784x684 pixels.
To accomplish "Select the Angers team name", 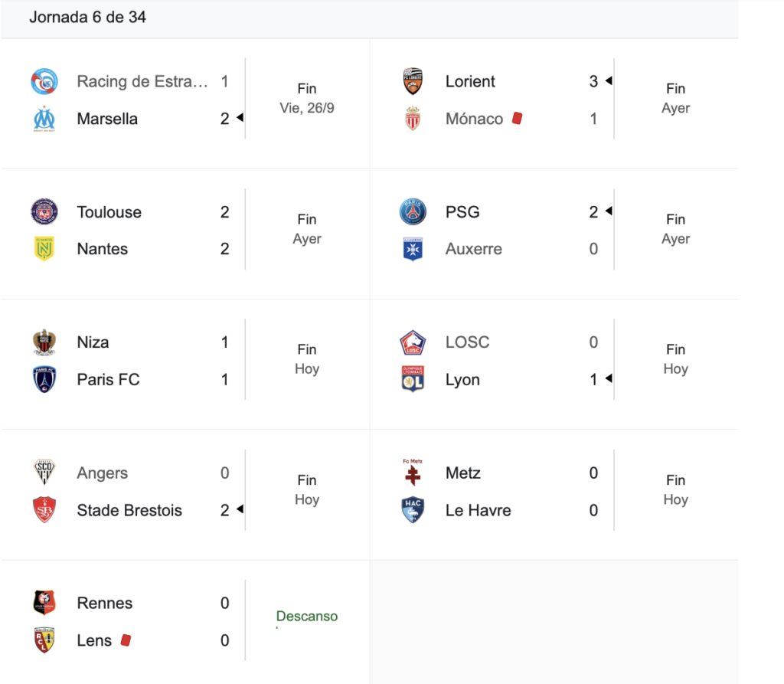I will [x=102, y=473].
